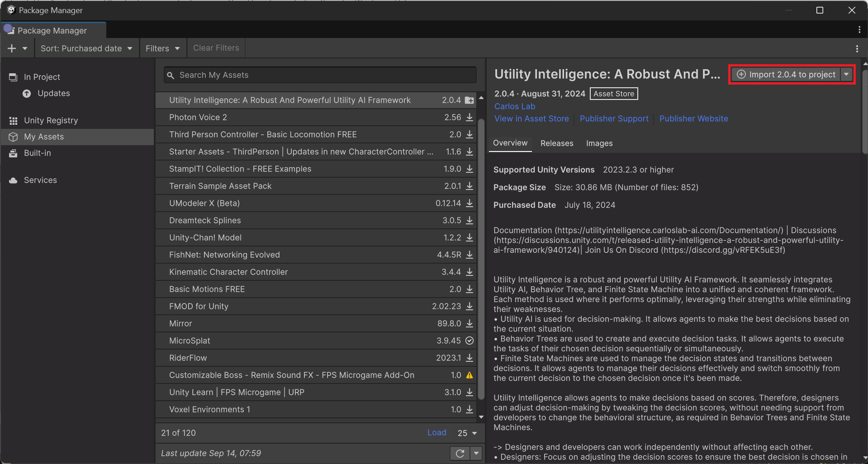Select the Photon Voice 2 package row
The image size is (868, 464).
tap(316, 117)
